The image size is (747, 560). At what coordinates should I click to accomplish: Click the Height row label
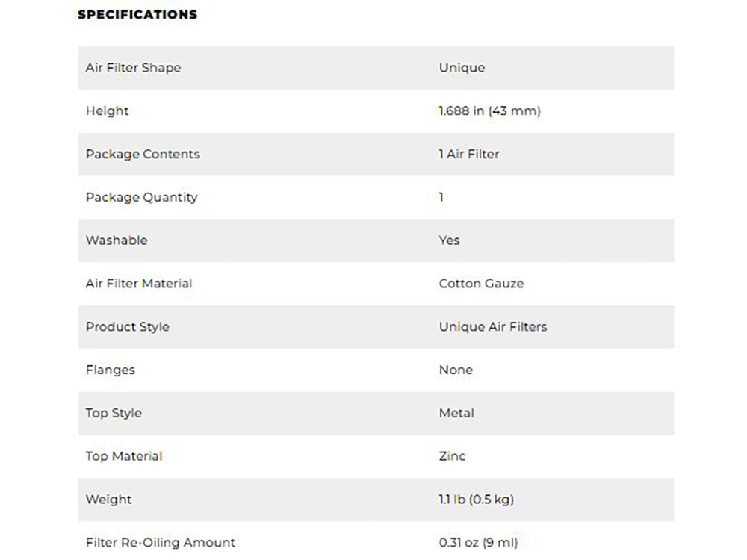coord(107,111)
